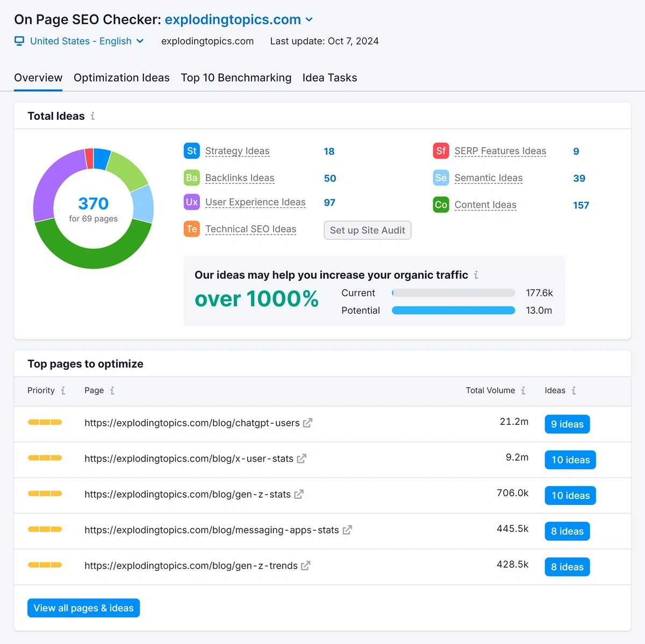Click the User Experience 'Ux' icon
The width and height of the screenshot is (645, 644).
[192, 202]
